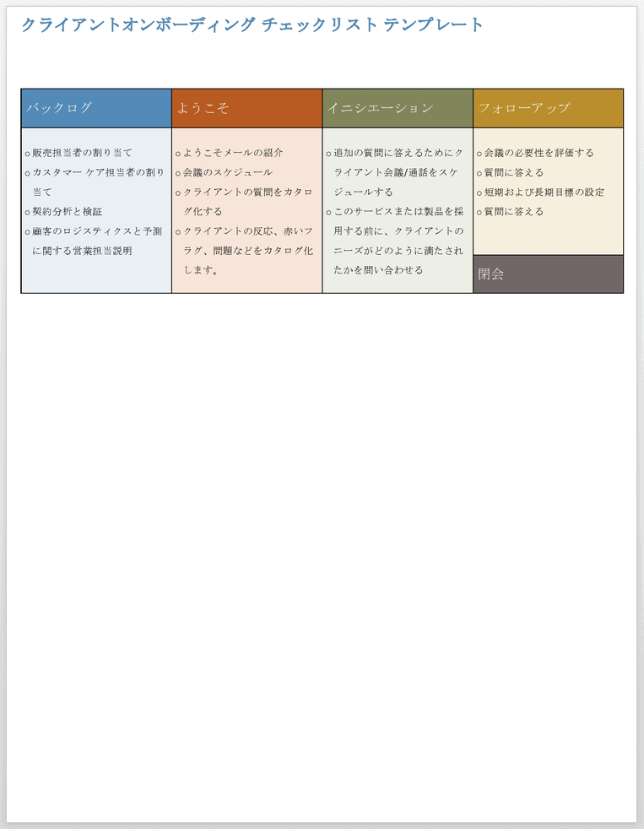Place cursor in ようこそメールの紹介 text
Screen dimensions: 644x829
pyautogui.click(x=233, y=153)
